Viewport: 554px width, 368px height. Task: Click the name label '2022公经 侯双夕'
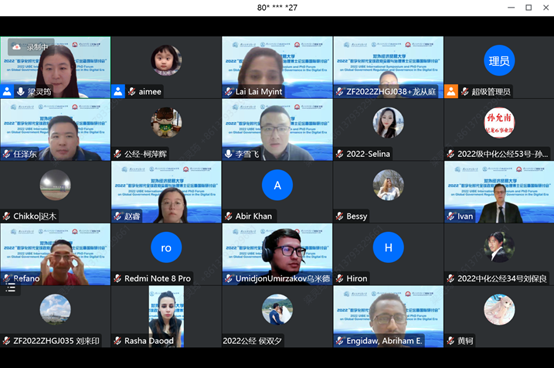[x=252, y=341]
